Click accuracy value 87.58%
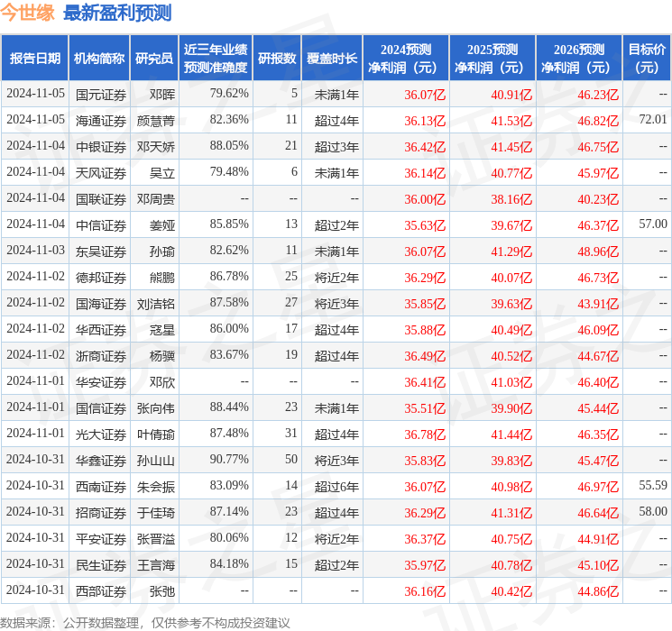672x631 pixels. [229, 303]
